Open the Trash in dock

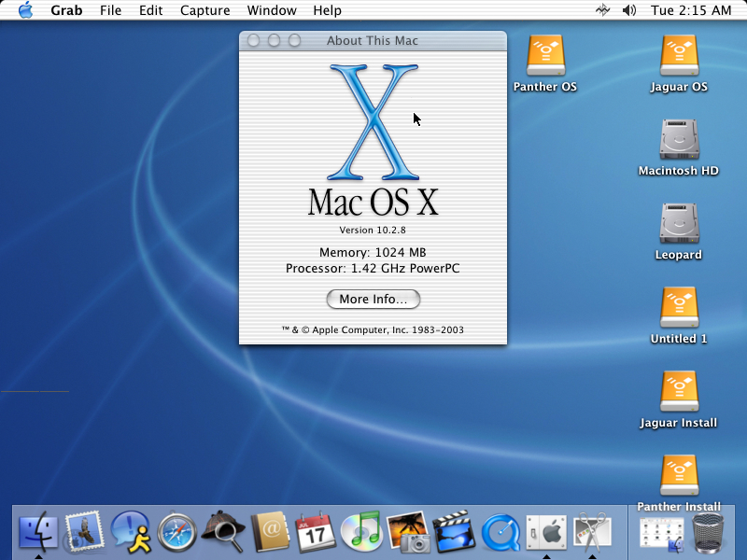tap(710, 531)
